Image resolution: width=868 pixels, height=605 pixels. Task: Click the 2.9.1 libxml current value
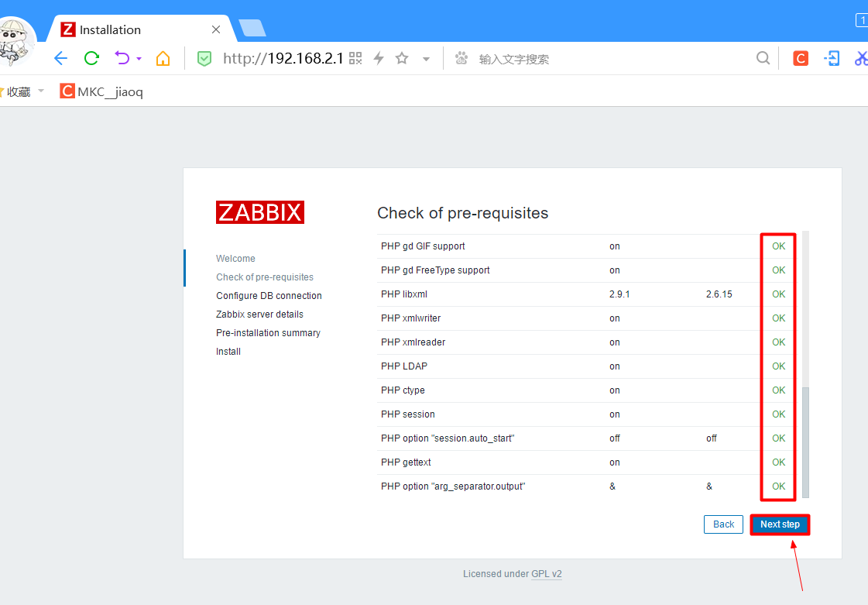pos(619,294)
